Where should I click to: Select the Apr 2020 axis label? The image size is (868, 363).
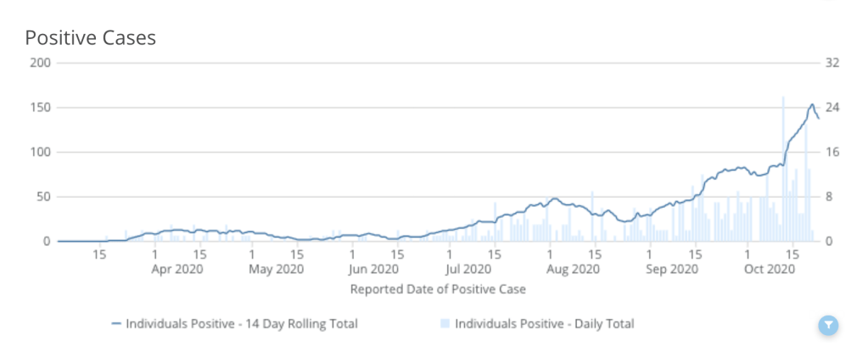[179, 270]
